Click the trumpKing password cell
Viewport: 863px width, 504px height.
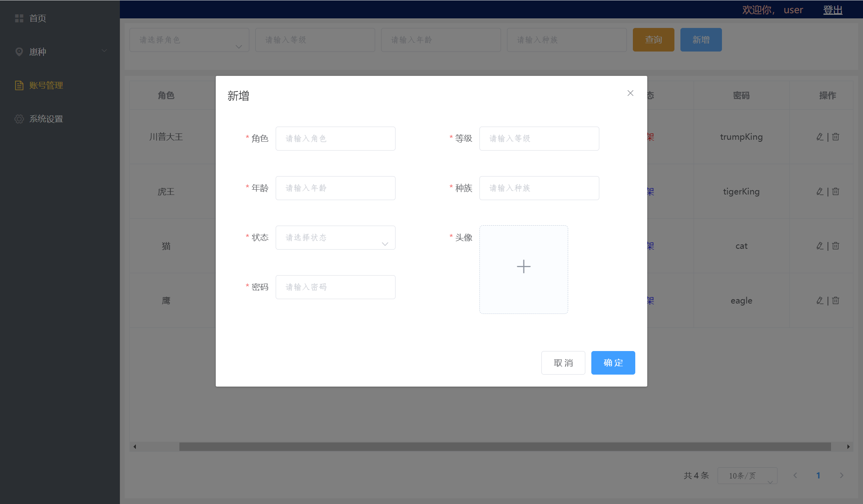pyautogui.click(x=741, y=137)
